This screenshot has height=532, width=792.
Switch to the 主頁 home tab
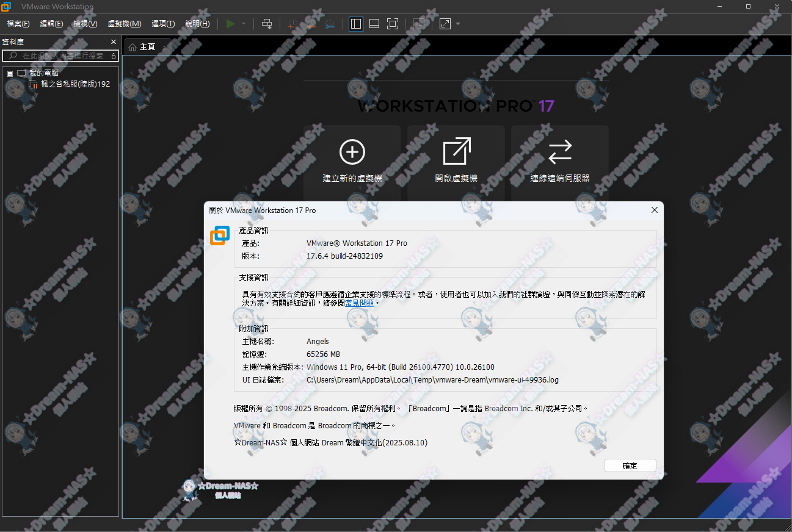click(x=148, y=47)
